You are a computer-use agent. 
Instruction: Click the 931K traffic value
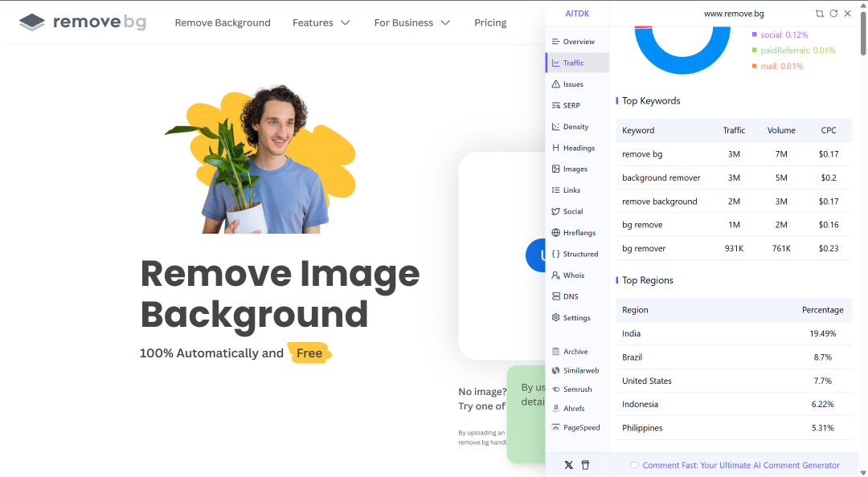click(734, 248)
